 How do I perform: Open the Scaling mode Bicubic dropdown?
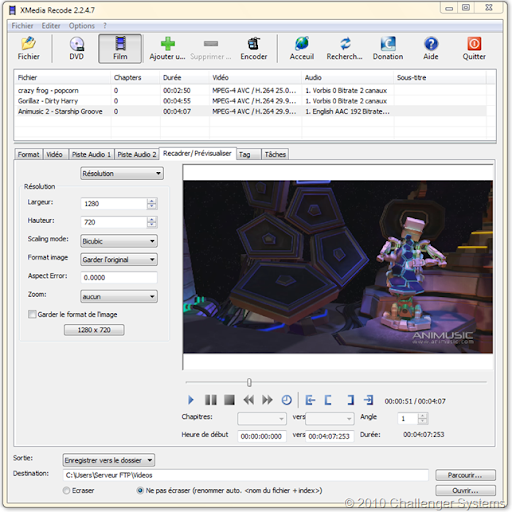(119, 241)
